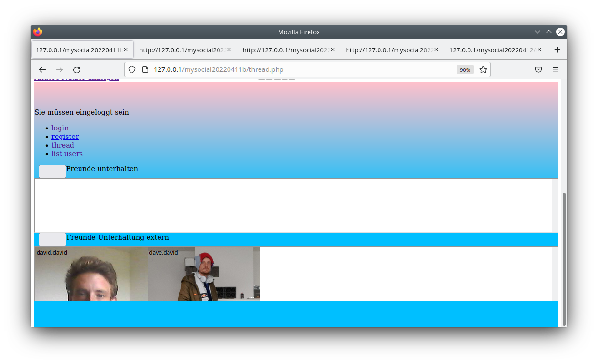Reload the thread.php page
598x364 pixels.
76,69
